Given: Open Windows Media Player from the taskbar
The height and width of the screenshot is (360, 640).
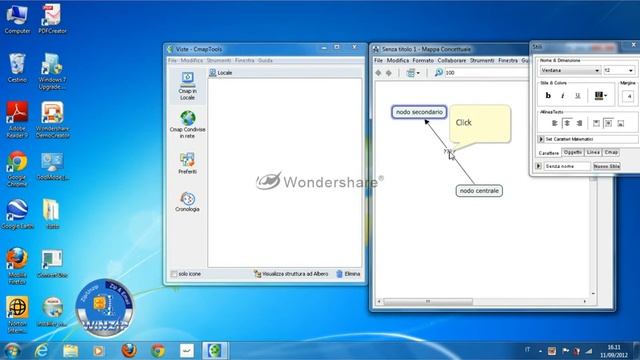Looking at the screenshot, I should pyautogui.click(x=99, y=351).
